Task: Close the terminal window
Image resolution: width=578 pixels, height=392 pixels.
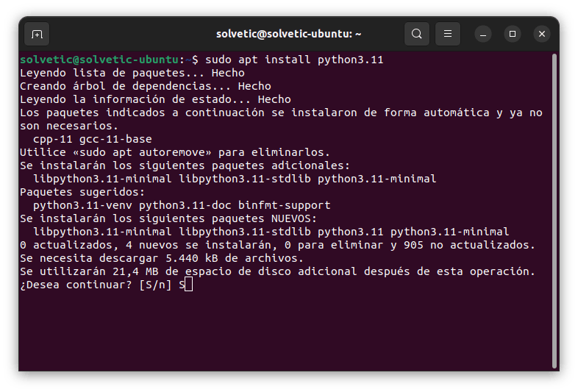Action: click(x=542, y=34)
